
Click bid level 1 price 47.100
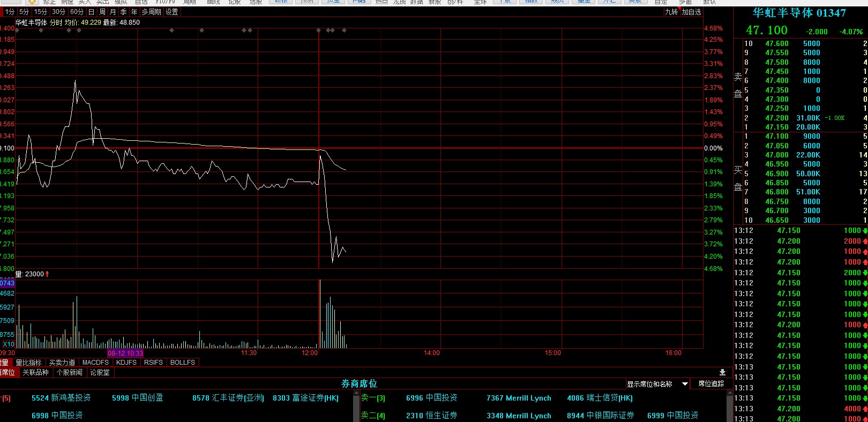pyautogui.click(x=777, y=136)
